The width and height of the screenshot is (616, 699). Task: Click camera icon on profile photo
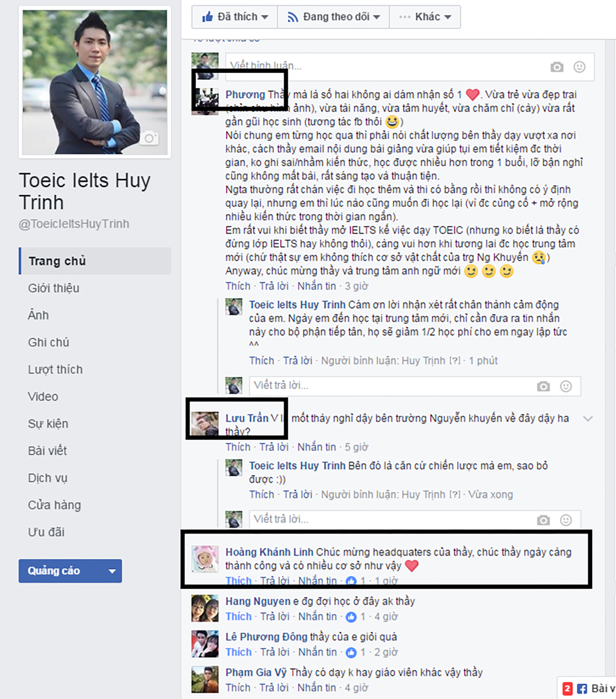[x=149, y=138]
